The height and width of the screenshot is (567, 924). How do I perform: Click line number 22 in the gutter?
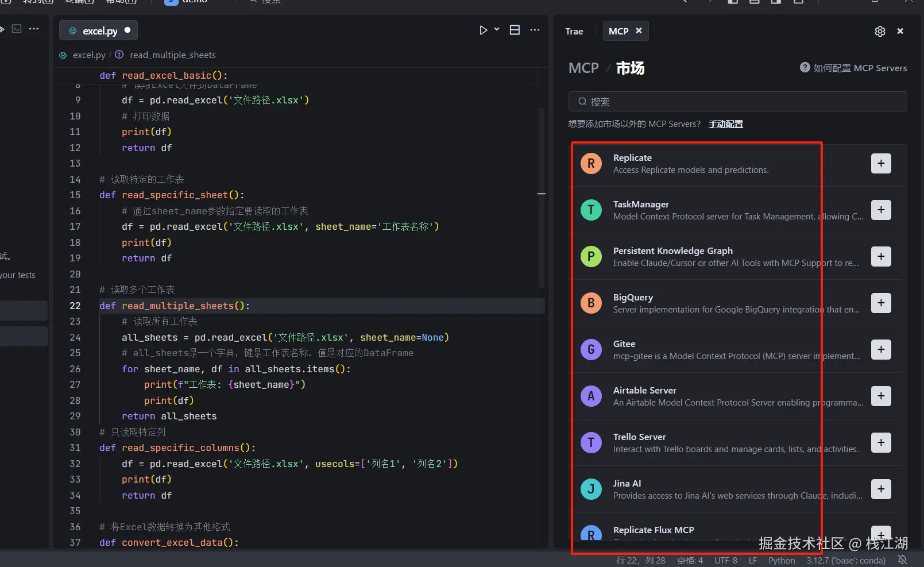[x=75, y=306]
